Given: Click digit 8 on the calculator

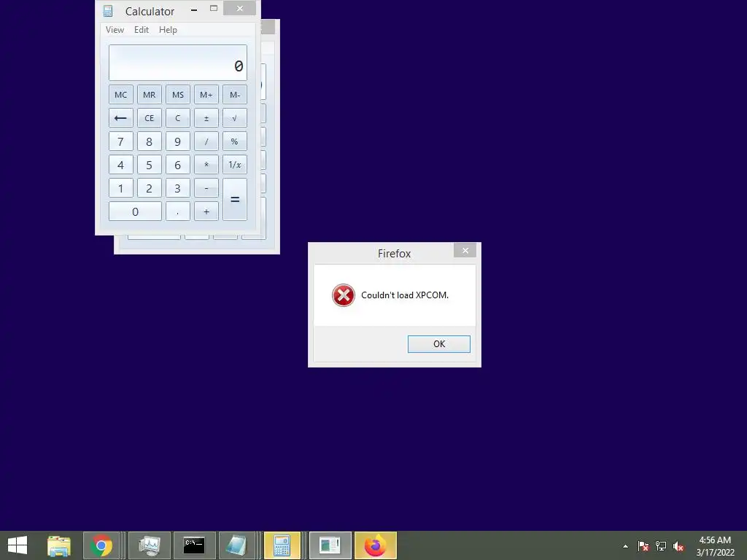Looking at the screenshot, I should 149,141.
